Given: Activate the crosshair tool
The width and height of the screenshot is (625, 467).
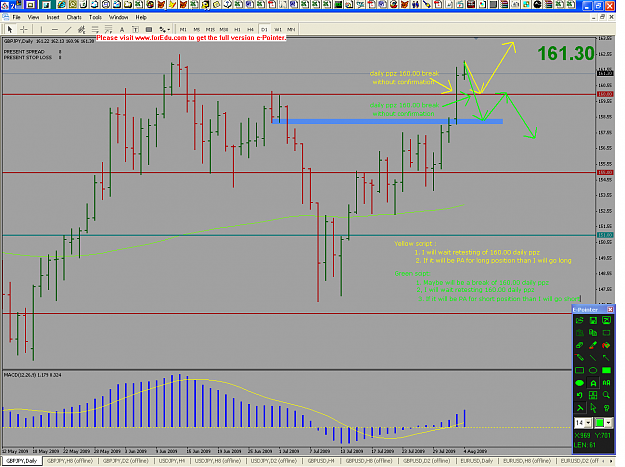Looking at the screenshot, I should pos(24,29).
